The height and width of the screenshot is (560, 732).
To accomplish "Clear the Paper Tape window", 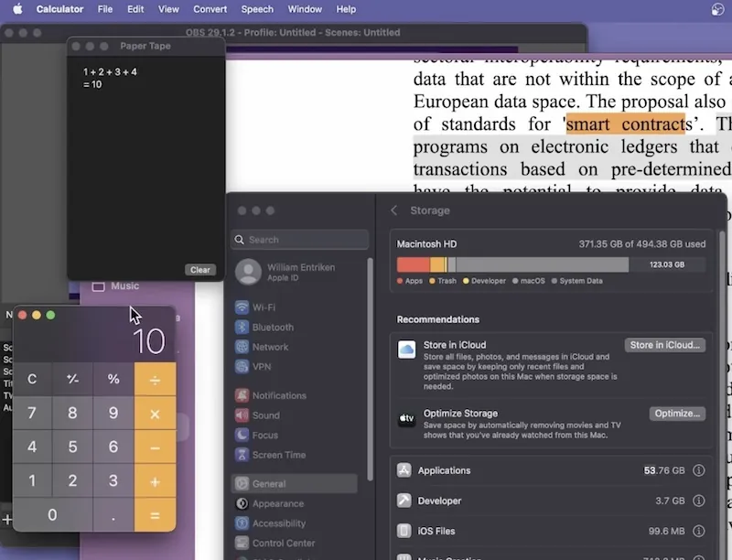I will tap(200, 270).
